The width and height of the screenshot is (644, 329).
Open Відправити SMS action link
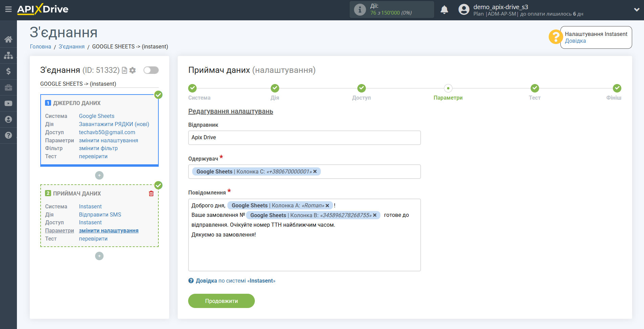point(100,214)
